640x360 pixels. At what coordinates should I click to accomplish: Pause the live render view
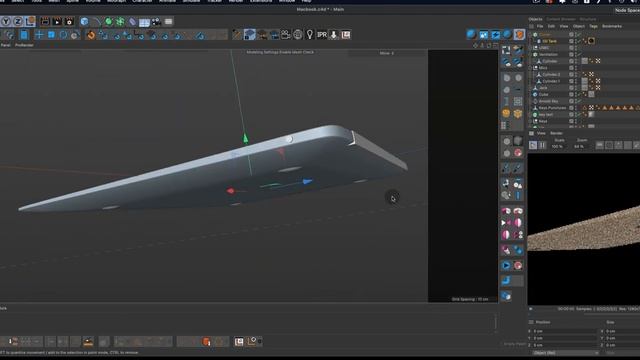(542, 145)
